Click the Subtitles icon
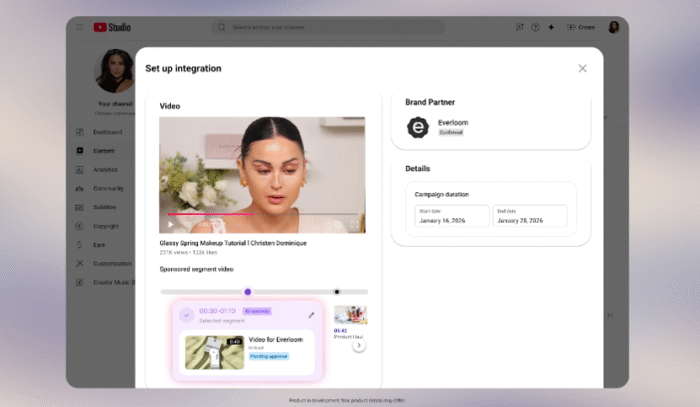 pos(79,207)
